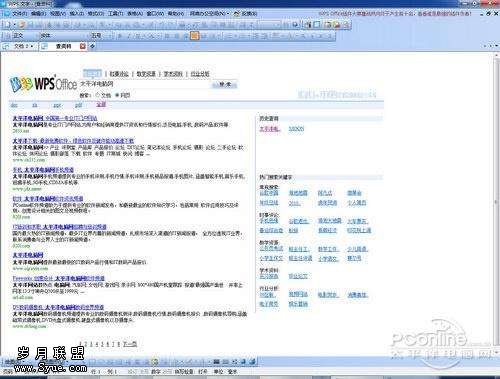Open the 教学资源 search category
The width and height of the screenshot is (500, 379).
(146, 74)
